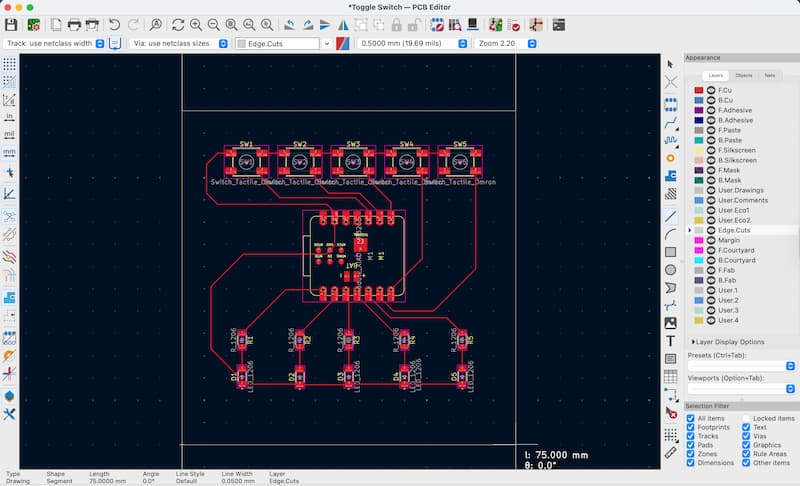
Task: Click the Refresh view icon
Action: (177, 24)
